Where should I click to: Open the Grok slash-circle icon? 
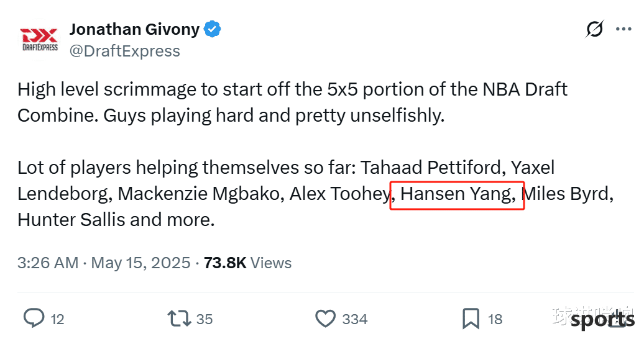[x=594, y=29]
